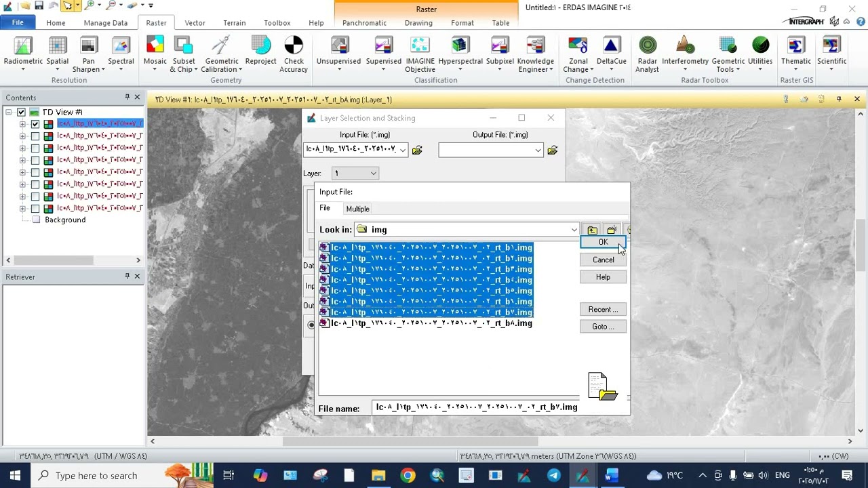This screenshot has width=868, height=488.
Task: Click the Reproject icon
Action: coord(260,52)
